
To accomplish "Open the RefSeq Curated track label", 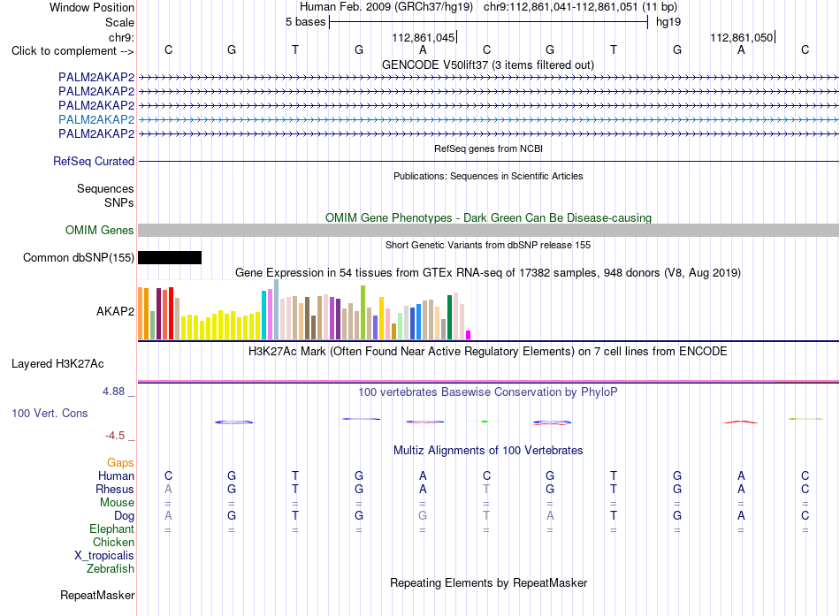I will click(x=94, y=161).
